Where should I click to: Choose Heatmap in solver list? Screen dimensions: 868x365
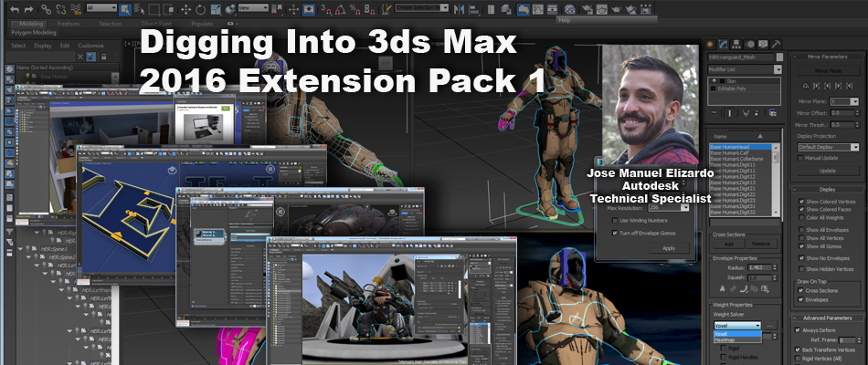coord(738,340)
